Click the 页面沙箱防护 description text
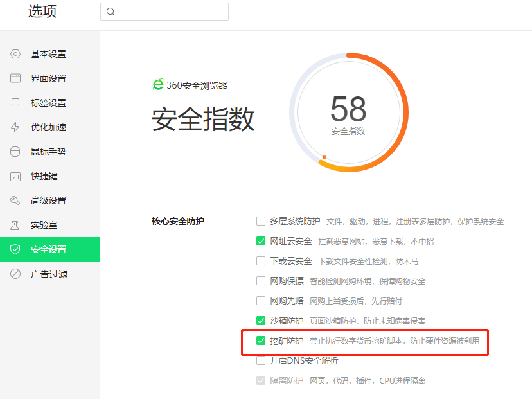The image size is (532, 399). [x=368, y=321]
